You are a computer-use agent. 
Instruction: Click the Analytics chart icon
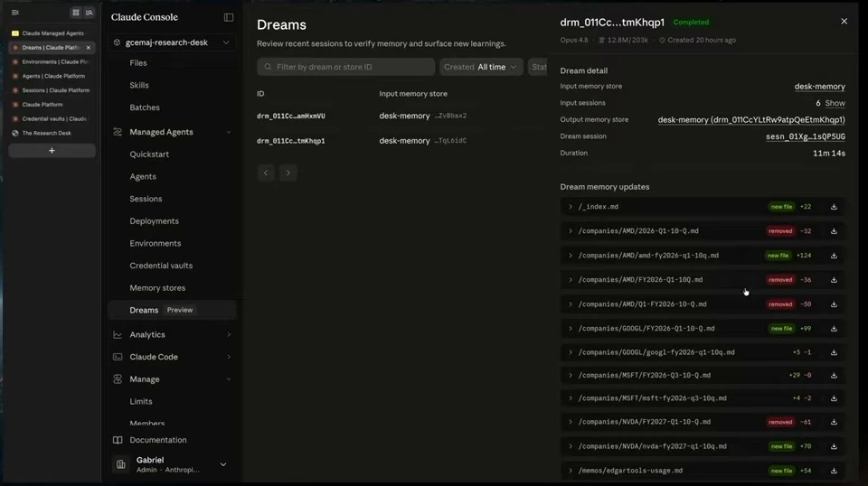(118, 334)
